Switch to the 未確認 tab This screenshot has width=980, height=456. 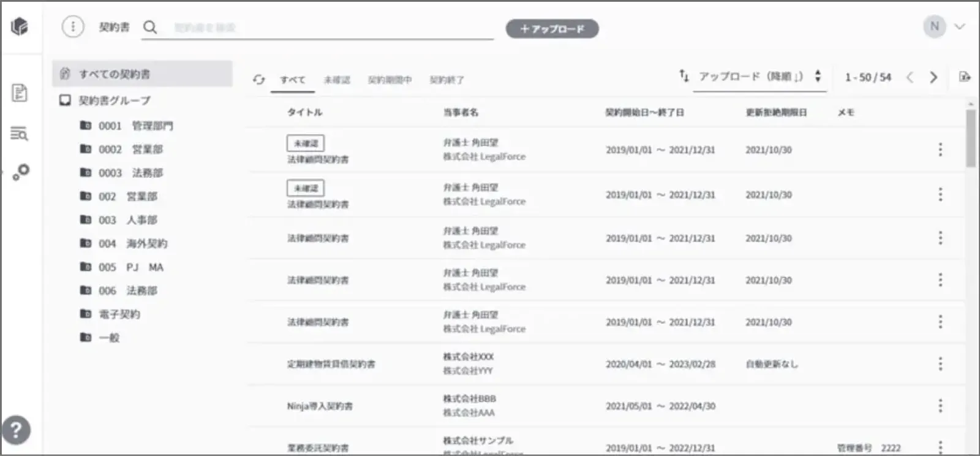coord(336,80)
